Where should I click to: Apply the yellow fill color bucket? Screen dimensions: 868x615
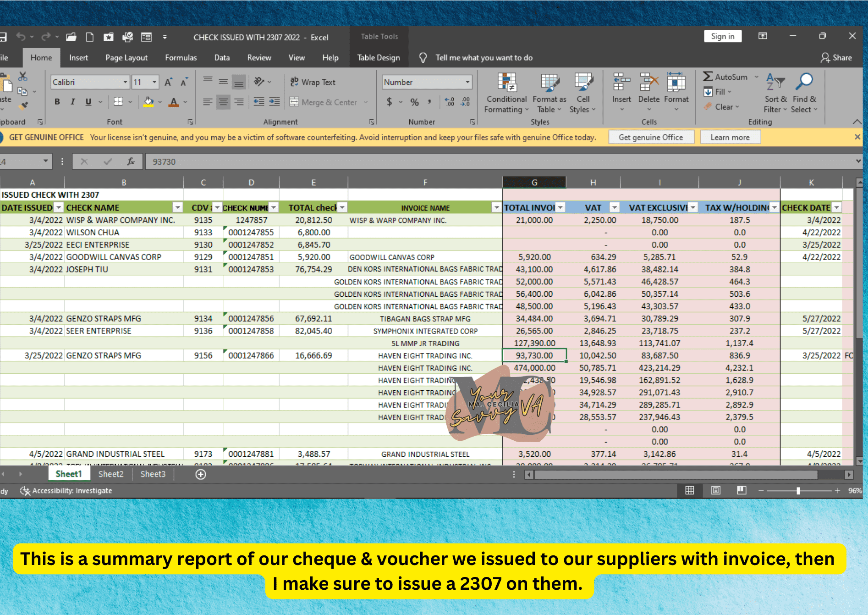pyautogui.click(x=148, y=102)
